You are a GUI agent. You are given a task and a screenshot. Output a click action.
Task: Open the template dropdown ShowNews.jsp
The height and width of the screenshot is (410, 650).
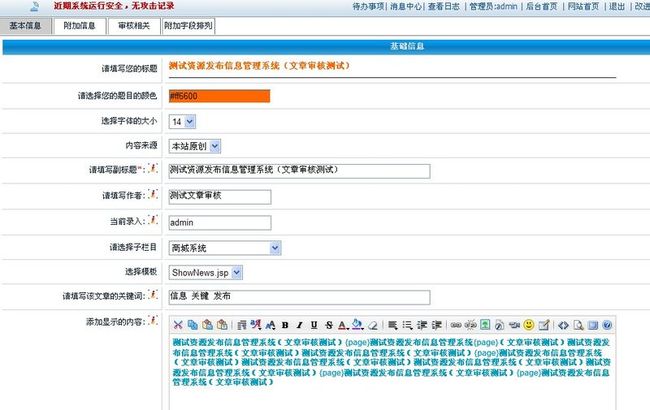[206, 272]
